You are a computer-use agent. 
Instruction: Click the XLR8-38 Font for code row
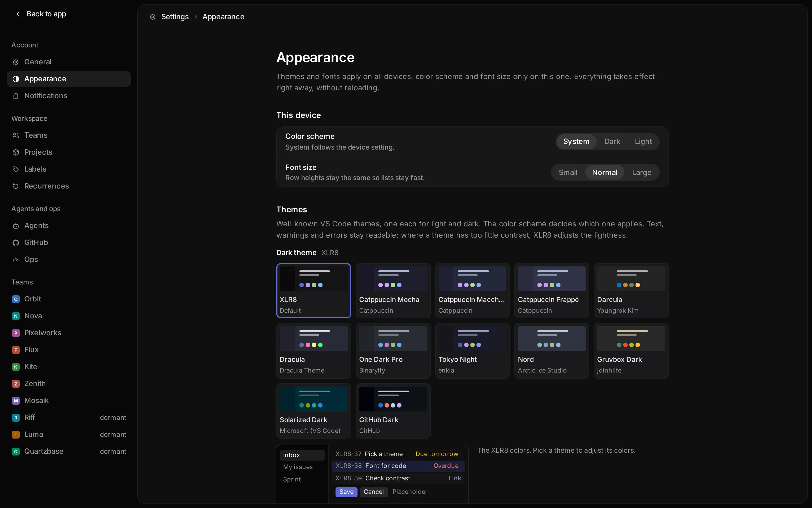tap(398, 466)
